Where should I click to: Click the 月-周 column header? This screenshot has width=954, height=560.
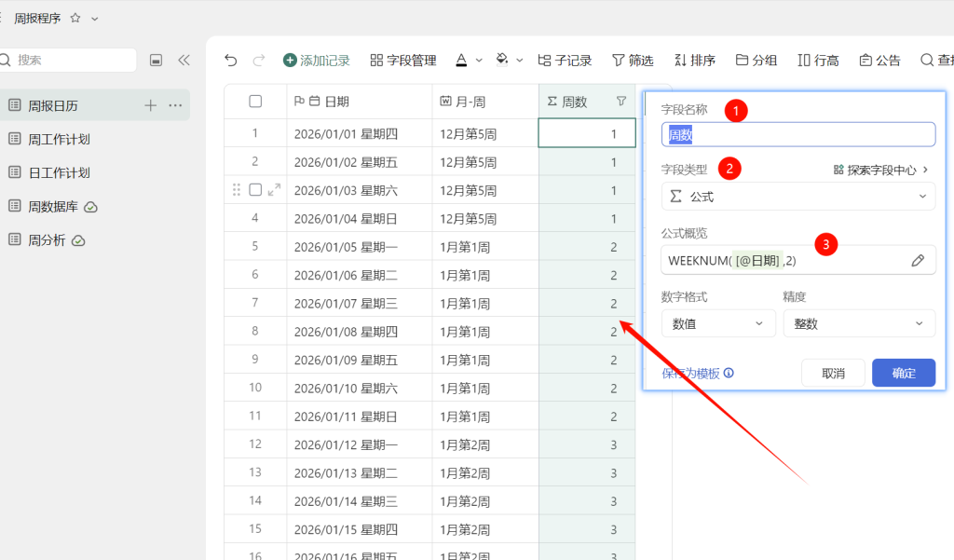click(x=485, y=102)
